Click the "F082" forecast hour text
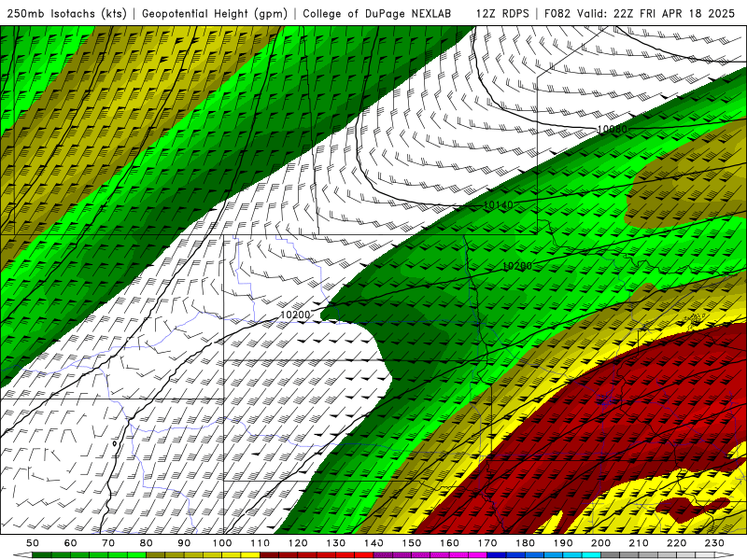The image size is (747, 560). pyautogui.click(x=557, y=14)
